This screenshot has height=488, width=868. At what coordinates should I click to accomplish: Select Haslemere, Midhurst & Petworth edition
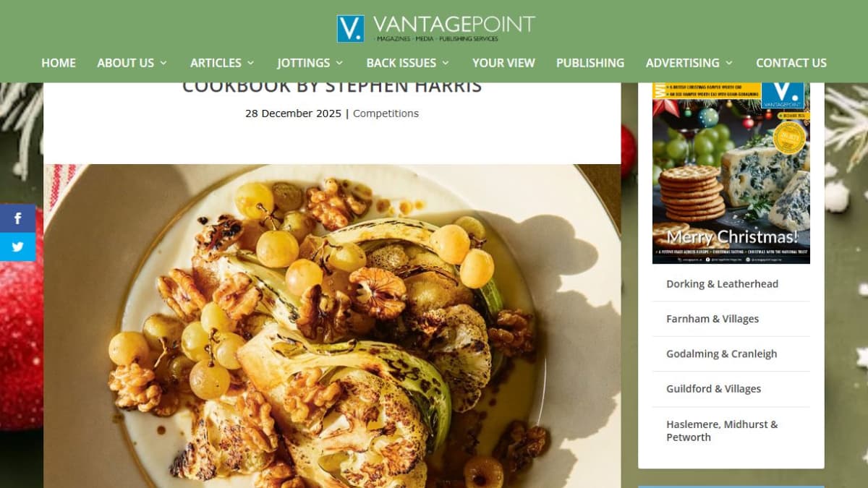[722, 430]
